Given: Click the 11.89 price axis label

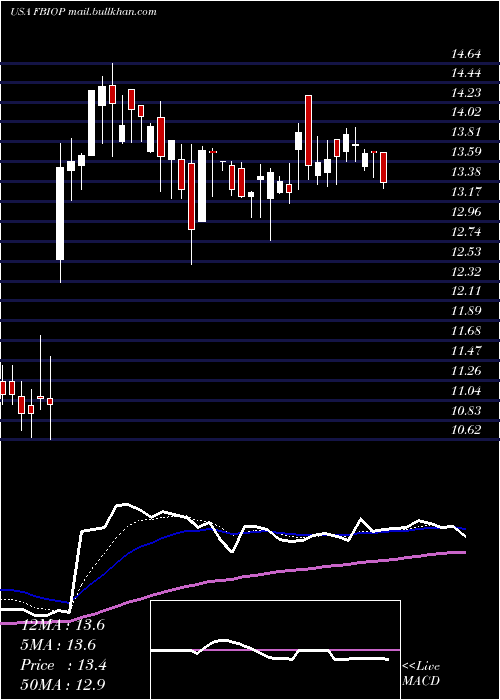Looking at the screenshot, I should pyautogui.click(x=466, y=311).
